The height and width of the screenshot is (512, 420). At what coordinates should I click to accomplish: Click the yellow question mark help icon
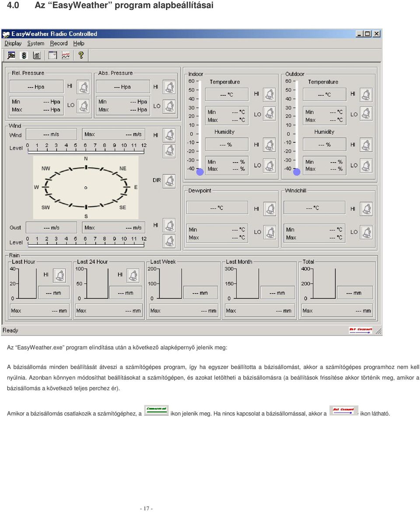point(81,55)
